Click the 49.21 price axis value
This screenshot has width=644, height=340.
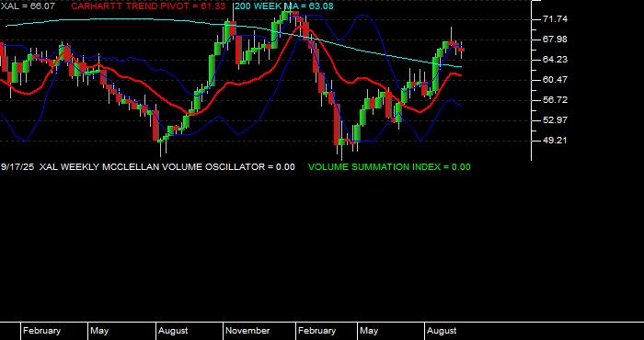tap(555, 141)
